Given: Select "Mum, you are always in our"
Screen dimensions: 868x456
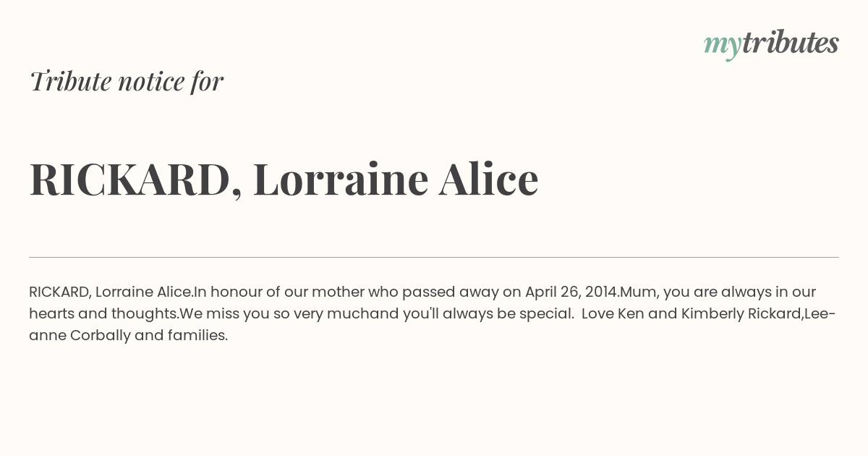Looking at the screenshot, I should (718, 292).
